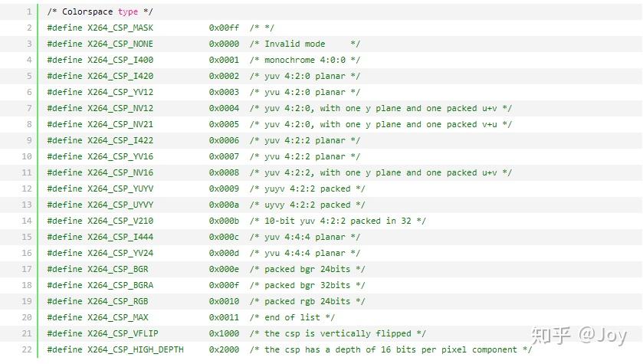
Task: Click the yuyv 4:2:2 packed comment
Action: coord(307,189)
